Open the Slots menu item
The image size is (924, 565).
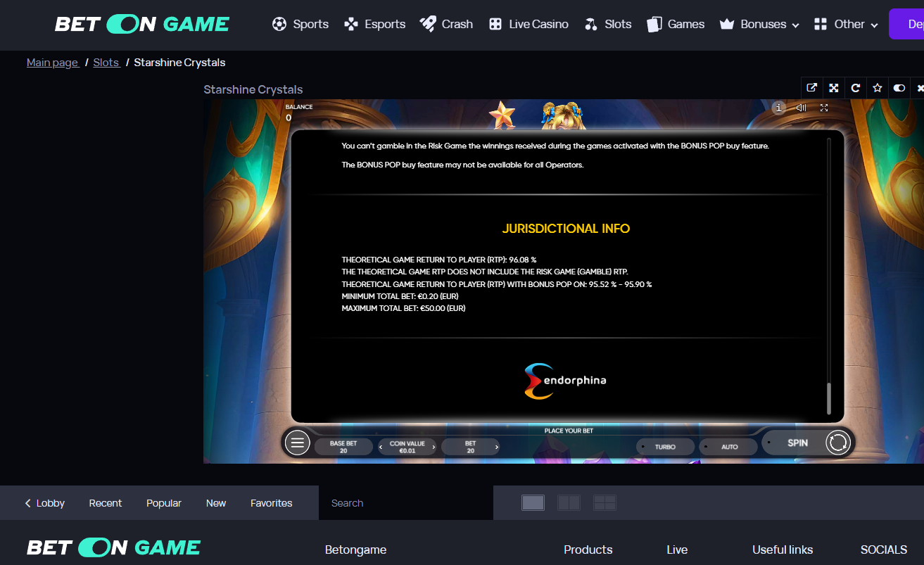pyautogui.click(x=608, y=24)
